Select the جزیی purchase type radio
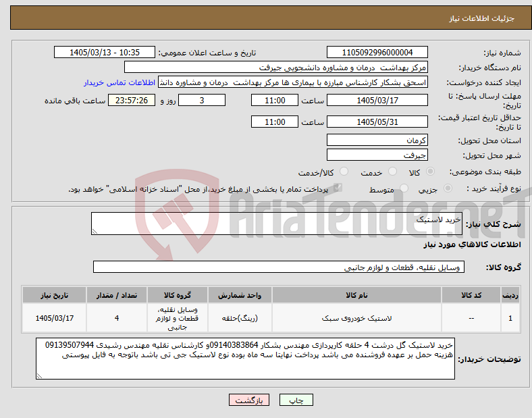 pos(448,188)
